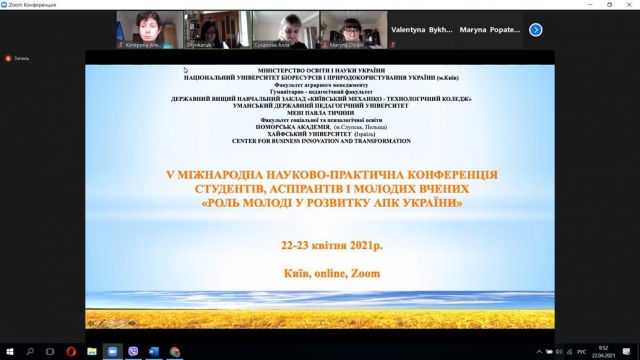The width and height of the screenshot is (640, 360).
Task: Click 'CENTER FOR BUSINESS INNOVATION AND TRANSFORMATION' text
Action: pyautogui.click(x=321, y=141)
